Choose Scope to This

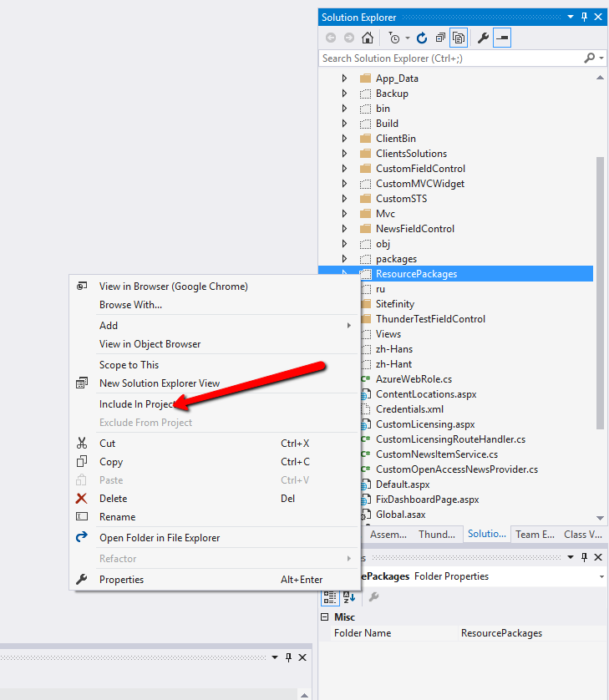click(x=129, y=365)
